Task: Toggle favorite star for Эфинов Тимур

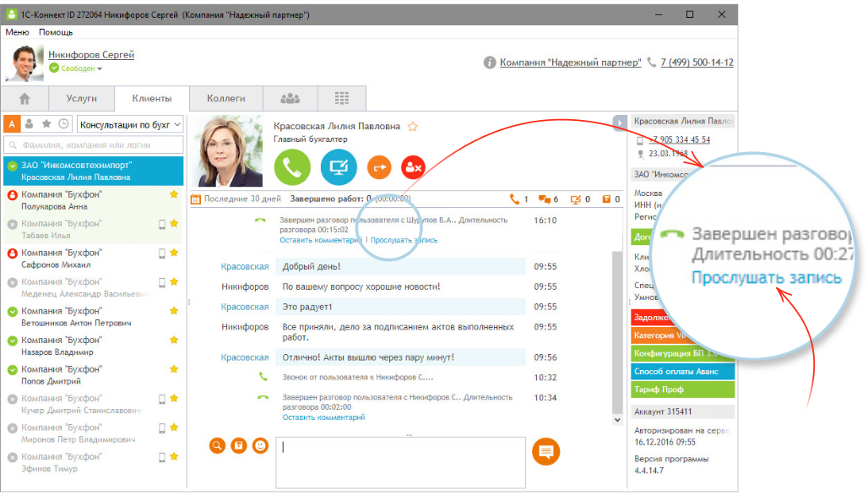Action: point(174,456)
